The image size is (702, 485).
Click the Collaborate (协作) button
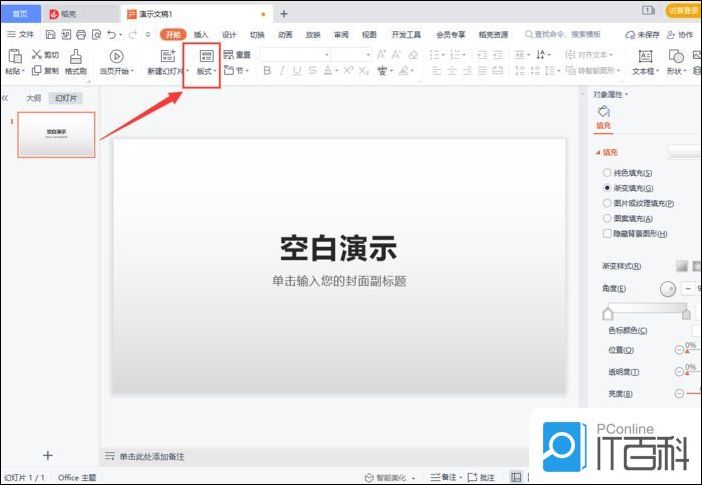680,34
